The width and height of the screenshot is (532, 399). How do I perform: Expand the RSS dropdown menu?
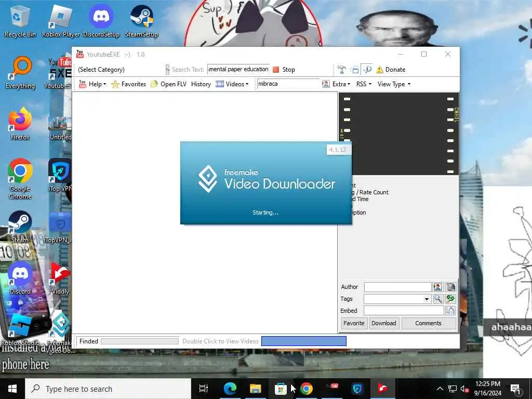point(364,84)
